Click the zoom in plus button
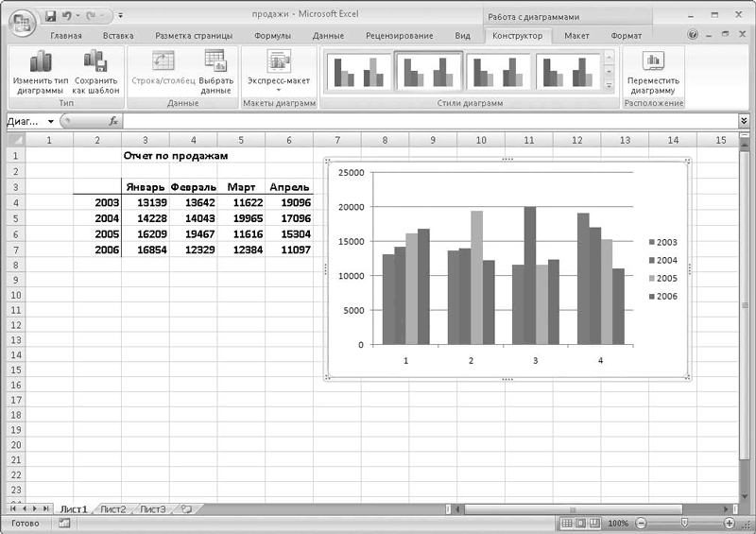Image resolution: width=756 pixels, height=534 pixels. tap(730, 523)
